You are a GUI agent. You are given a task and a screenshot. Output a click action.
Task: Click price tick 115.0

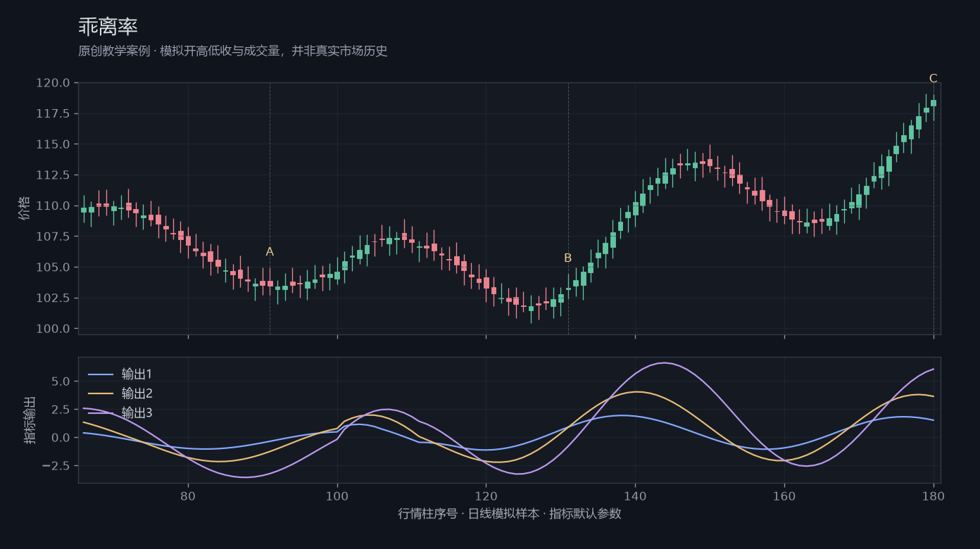[x=54, y=144]
